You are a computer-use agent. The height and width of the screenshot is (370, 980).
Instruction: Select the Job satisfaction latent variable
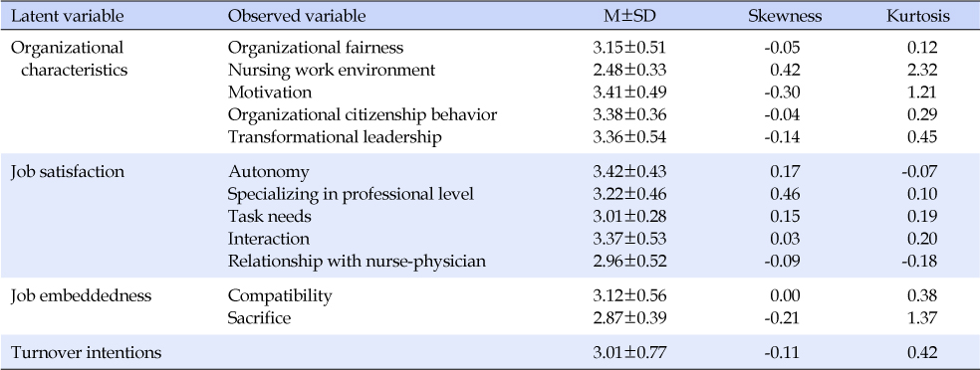point(68,172)
